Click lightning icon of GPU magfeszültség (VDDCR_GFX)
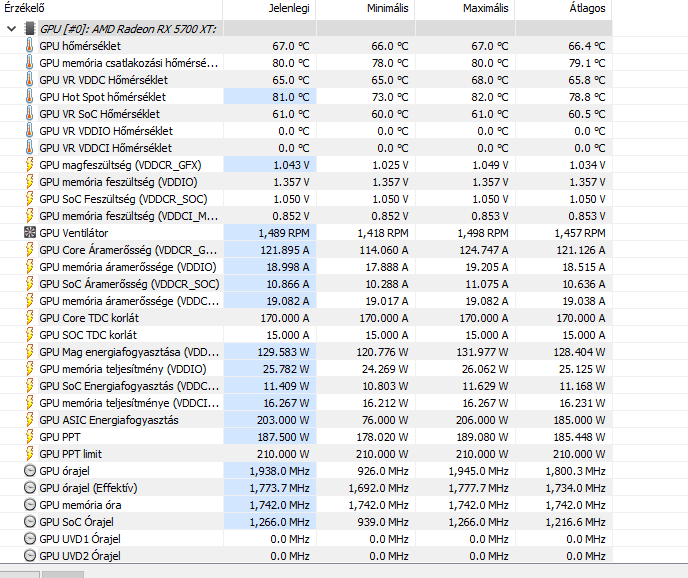 tap(29, 165)
